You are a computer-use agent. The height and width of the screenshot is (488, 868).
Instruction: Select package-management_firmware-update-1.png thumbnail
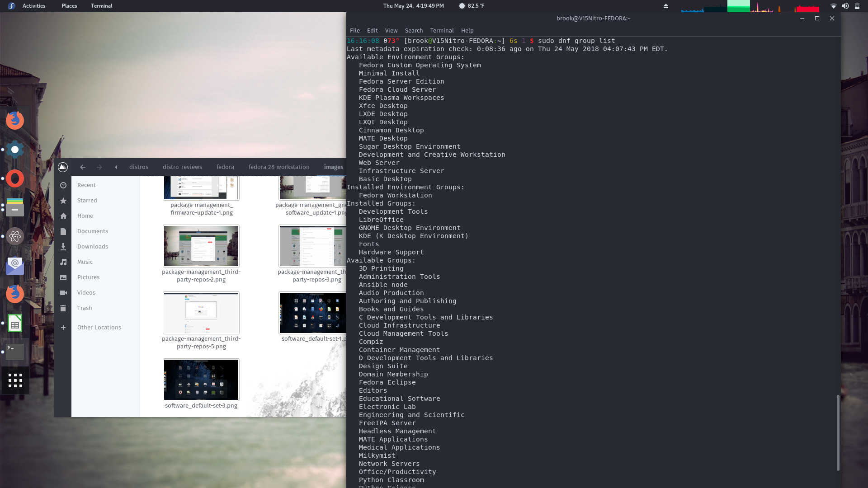201,188
